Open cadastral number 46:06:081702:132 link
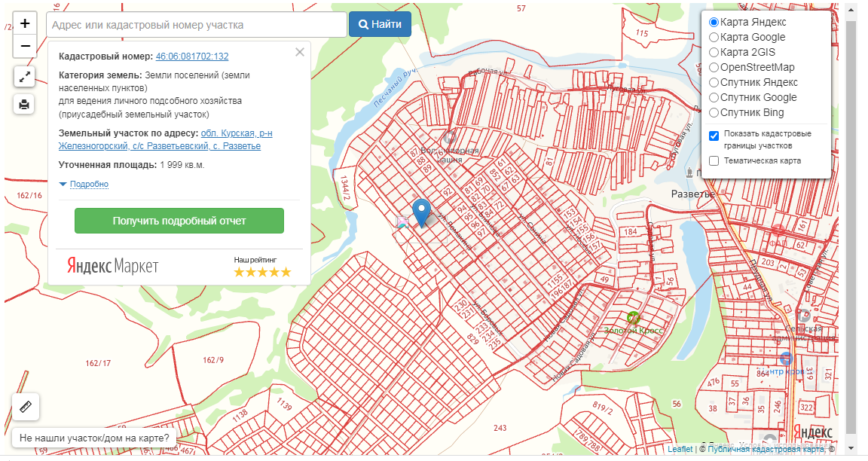The width and height of the screenshot is (868, 461). tap(192, 56)
